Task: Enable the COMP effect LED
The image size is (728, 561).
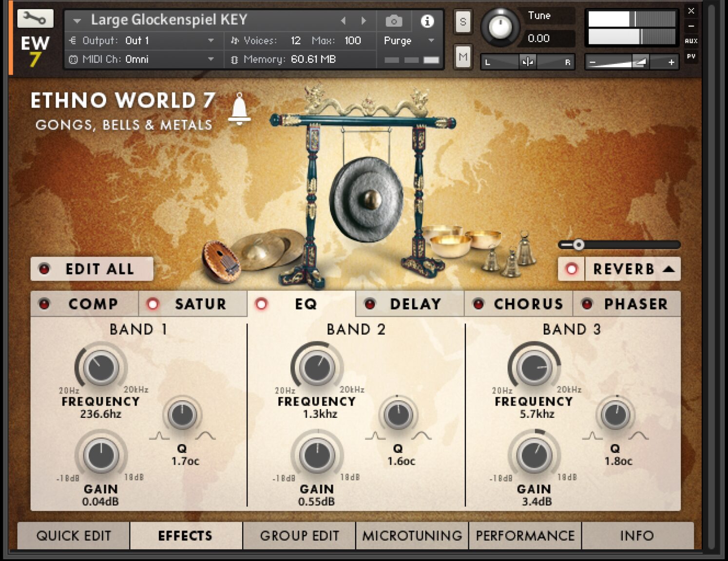Action: point(44,304)
